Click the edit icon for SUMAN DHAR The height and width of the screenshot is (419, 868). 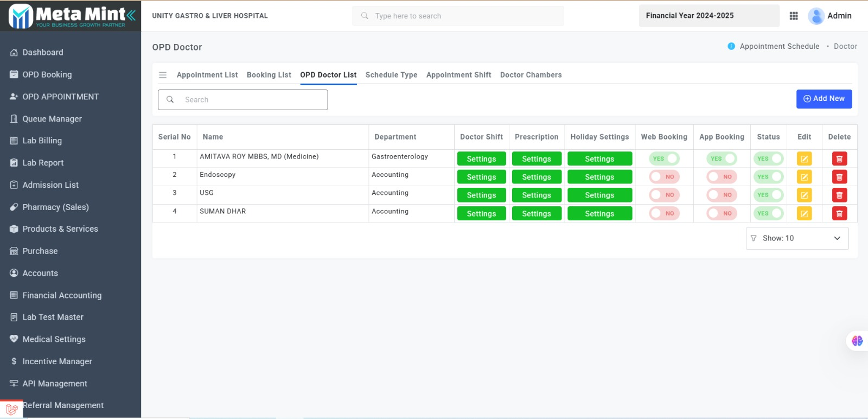[804, 214]
